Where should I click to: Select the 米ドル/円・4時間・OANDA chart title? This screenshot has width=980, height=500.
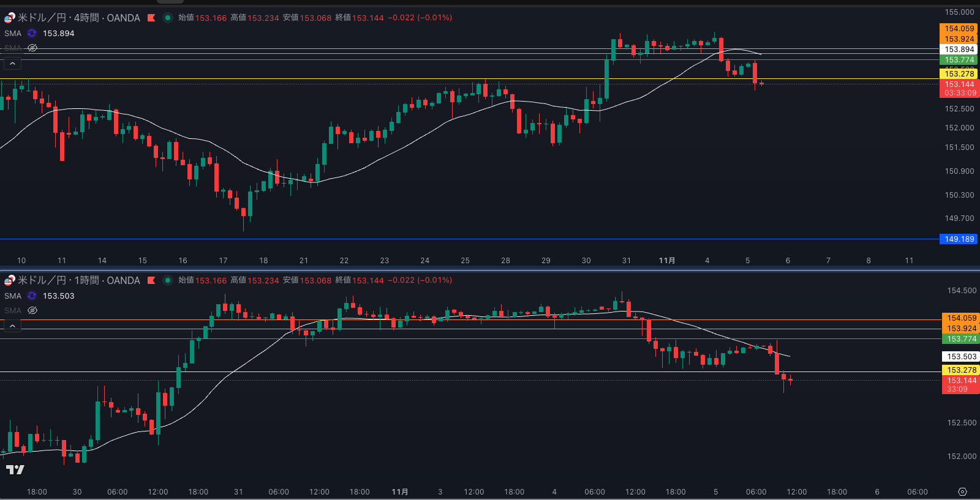[79, 18]
